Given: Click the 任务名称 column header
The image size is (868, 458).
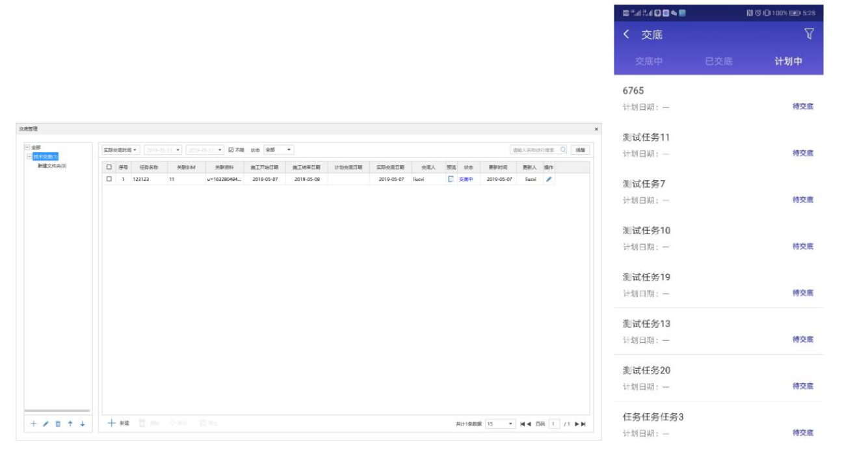Looking at the screenshot, I should (x=149, y=167).
